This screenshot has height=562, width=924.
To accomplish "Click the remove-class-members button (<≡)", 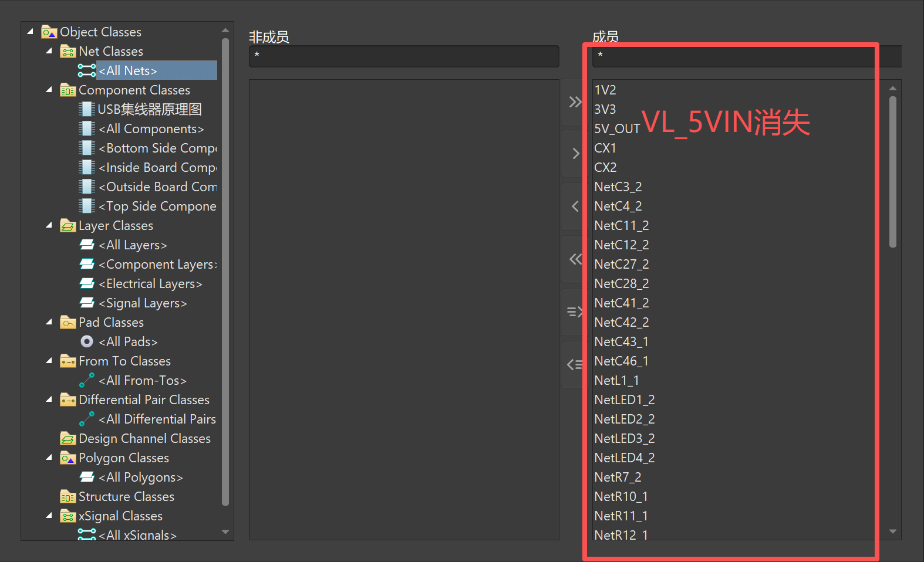I will pyautogui.click(x=574, y=364).
